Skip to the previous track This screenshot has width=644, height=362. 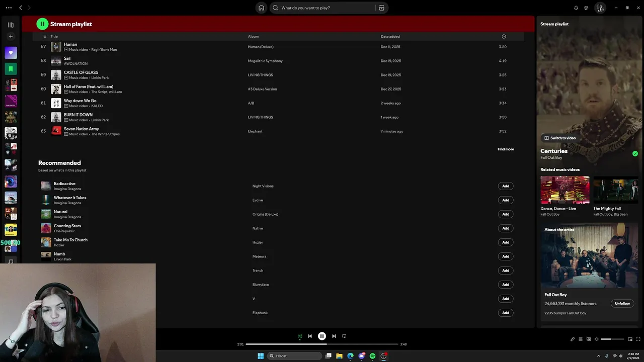pos(310,336)
